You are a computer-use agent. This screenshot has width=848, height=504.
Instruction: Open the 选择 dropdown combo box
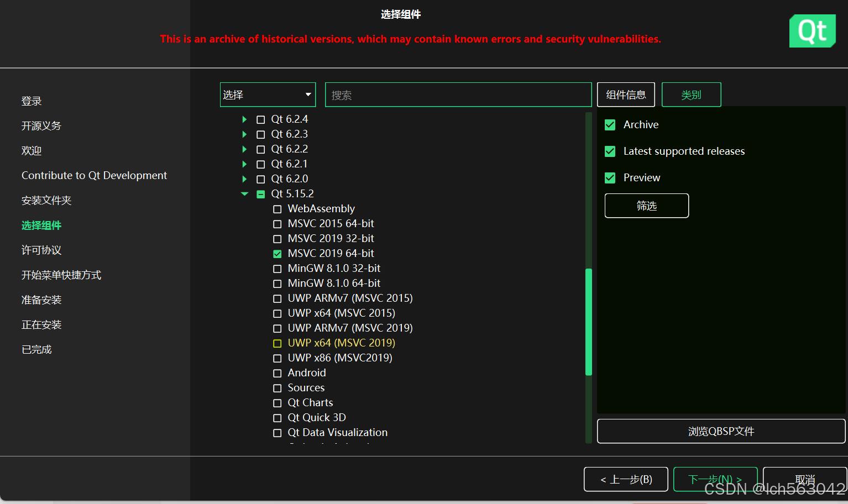click(268, 95)
